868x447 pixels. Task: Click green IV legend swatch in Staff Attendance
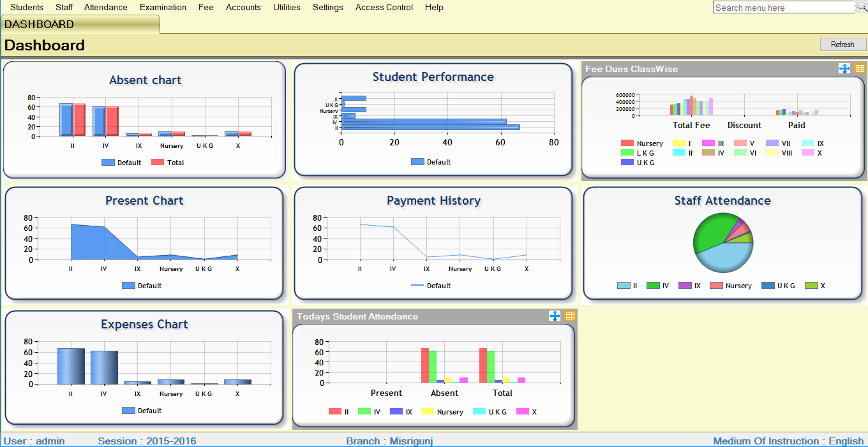tap(653, 286)
